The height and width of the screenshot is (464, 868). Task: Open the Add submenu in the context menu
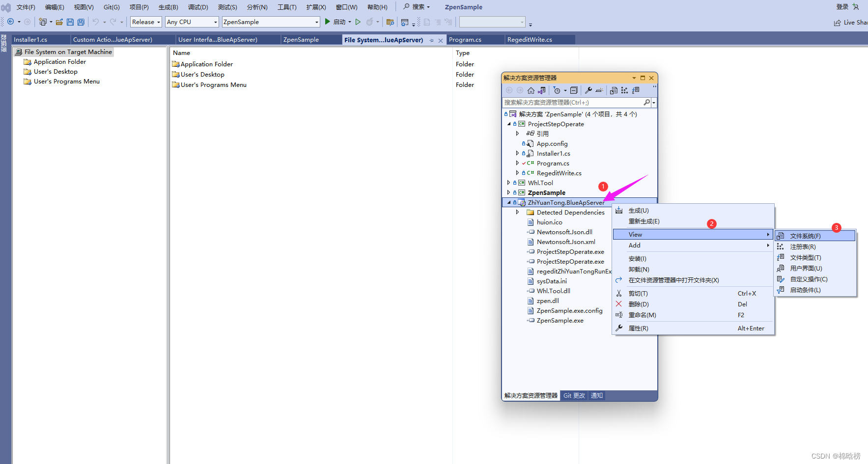click(x=693, y=245)
